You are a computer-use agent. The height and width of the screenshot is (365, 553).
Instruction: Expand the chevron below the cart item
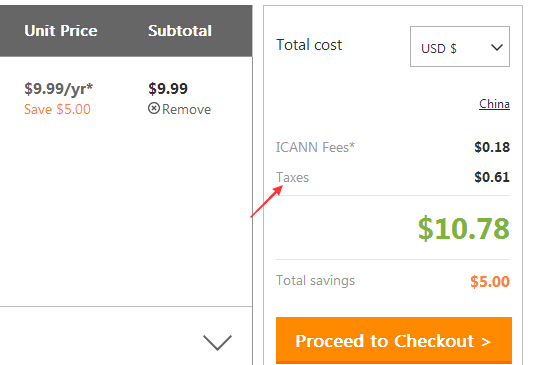pyautogui.click(x=217, y=342)
